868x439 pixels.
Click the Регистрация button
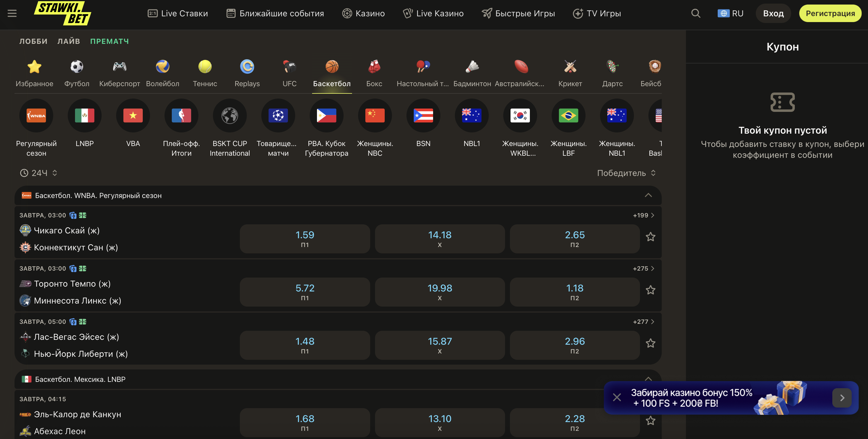(830, 14)
